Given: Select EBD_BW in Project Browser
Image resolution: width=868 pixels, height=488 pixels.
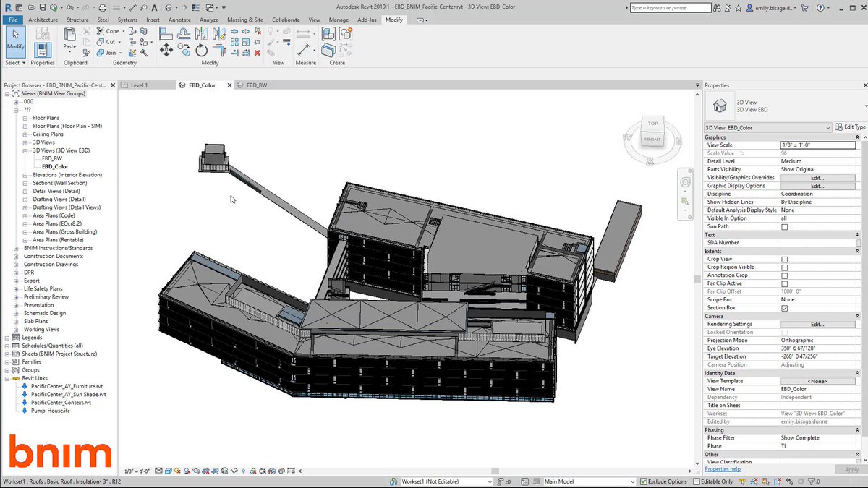Looking at the screenshot, I should click(x=51, y=158).
